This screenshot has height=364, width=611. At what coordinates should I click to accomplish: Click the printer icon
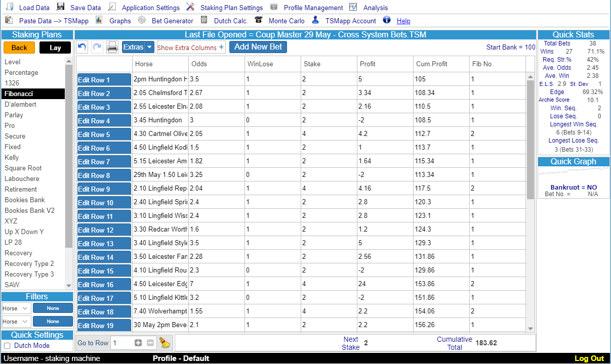[x=112, y=47]
